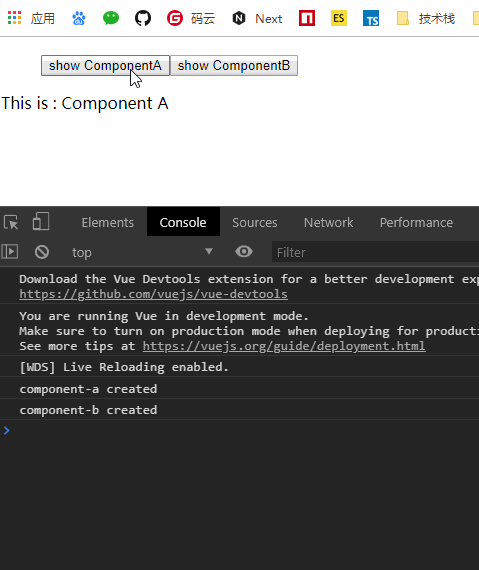
Task: Open the Gitee 码云 bookmark
Action: tap(191, 18)
